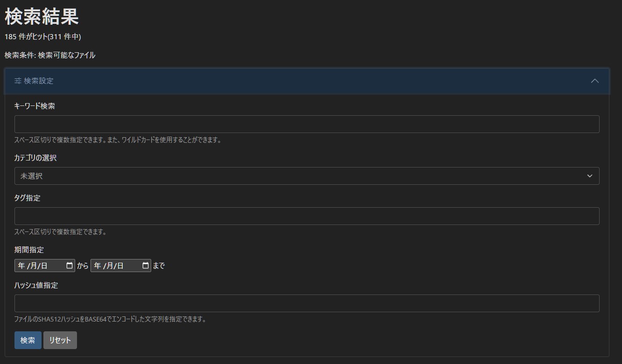The width and height of the screenshot is (622, 364).
Task: Open the end date calendar picker icon
Action: [146, 266]
